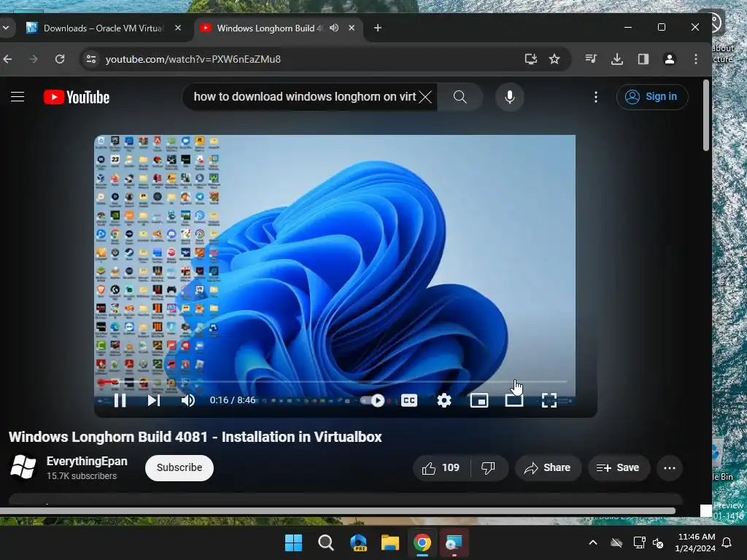
Task: Click the vertical page scrollbar
Action: [706, 116]
